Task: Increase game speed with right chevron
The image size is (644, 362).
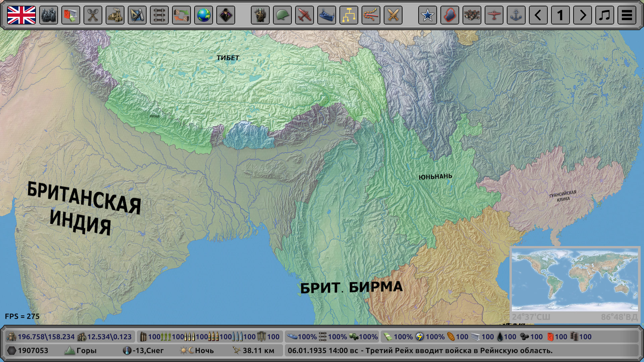Action: tap(583, 15)
